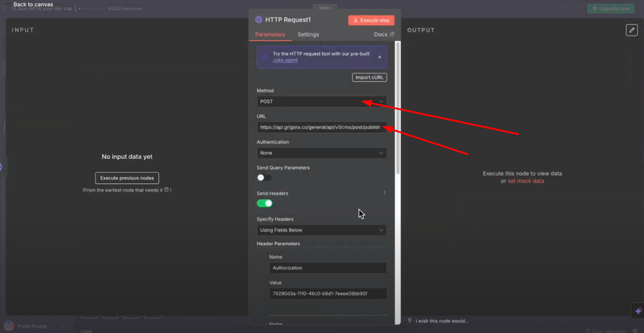The width and height of the screenshot is (644, 333).
Task: Click the panel drag handle at top
Action: (324, 8)
